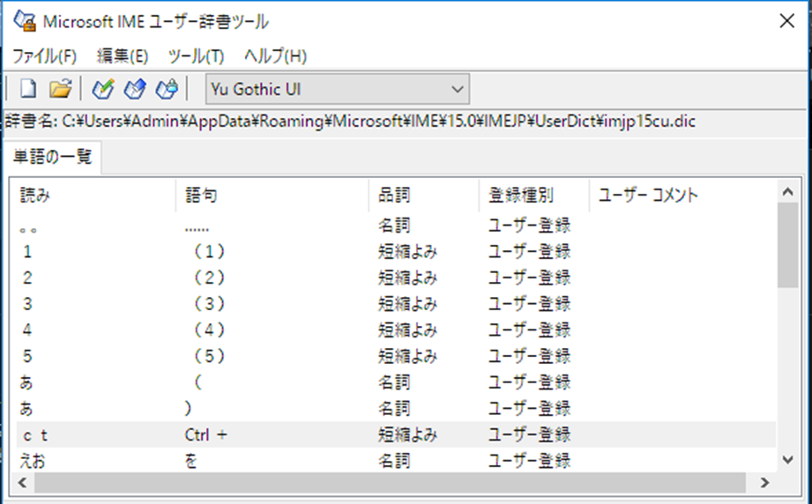Sort by the 語句 column header
Viewport: 812px width, 504px height.
tap(272, 195)
